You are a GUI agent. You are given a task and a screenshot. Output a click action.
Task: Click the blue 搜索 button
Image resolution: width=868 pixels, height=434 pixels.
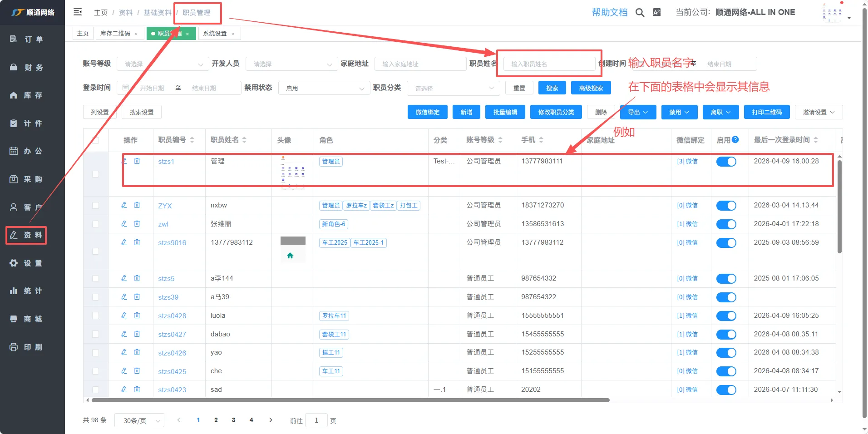552,88
